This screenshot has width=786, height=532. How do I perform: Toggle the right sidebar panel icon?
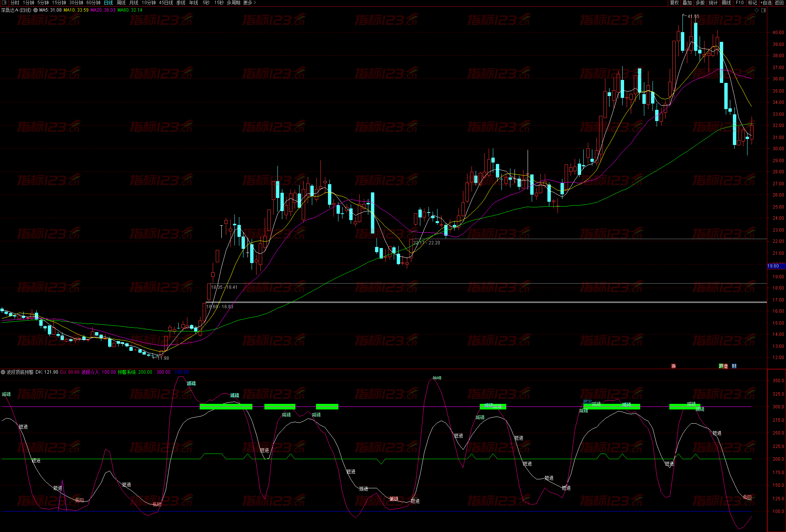764,10
